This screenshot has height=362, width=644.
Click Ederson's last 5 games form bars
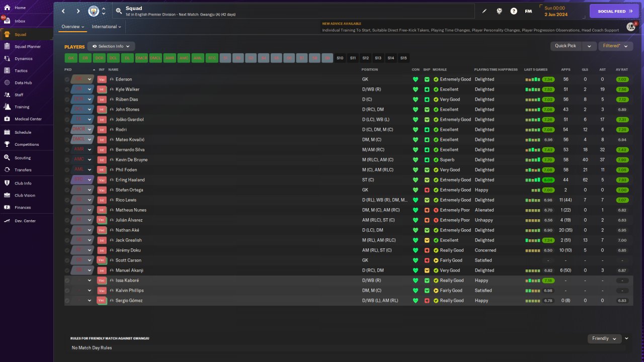point(533,79)
